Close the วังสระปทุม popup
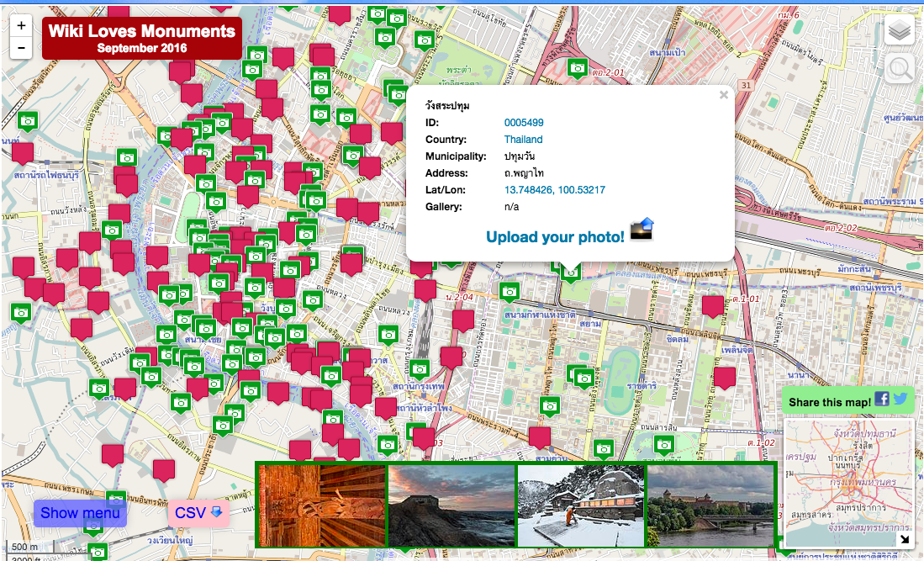The image size is (924, 561). (x=724, y=95)
